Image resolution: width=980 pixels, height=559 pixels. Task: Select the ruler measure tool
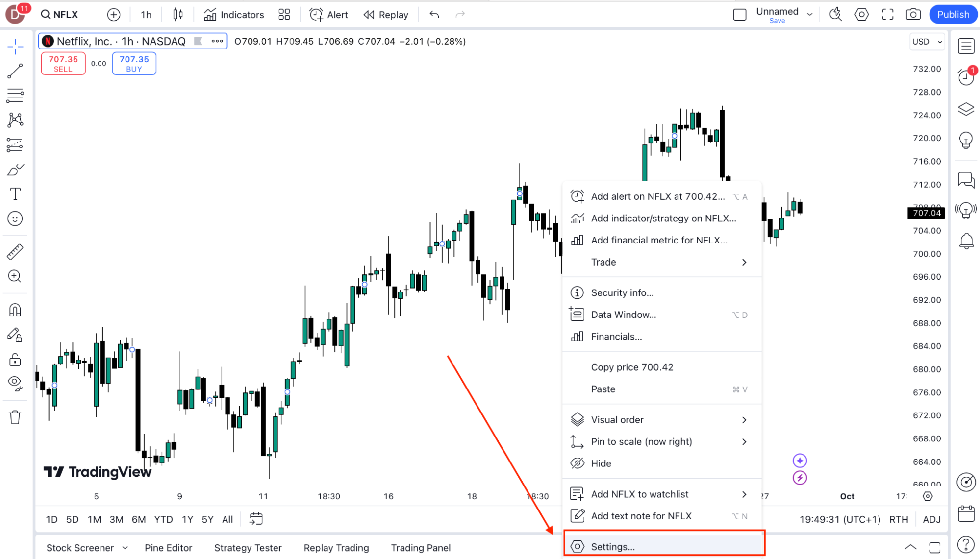click(15, 252)
